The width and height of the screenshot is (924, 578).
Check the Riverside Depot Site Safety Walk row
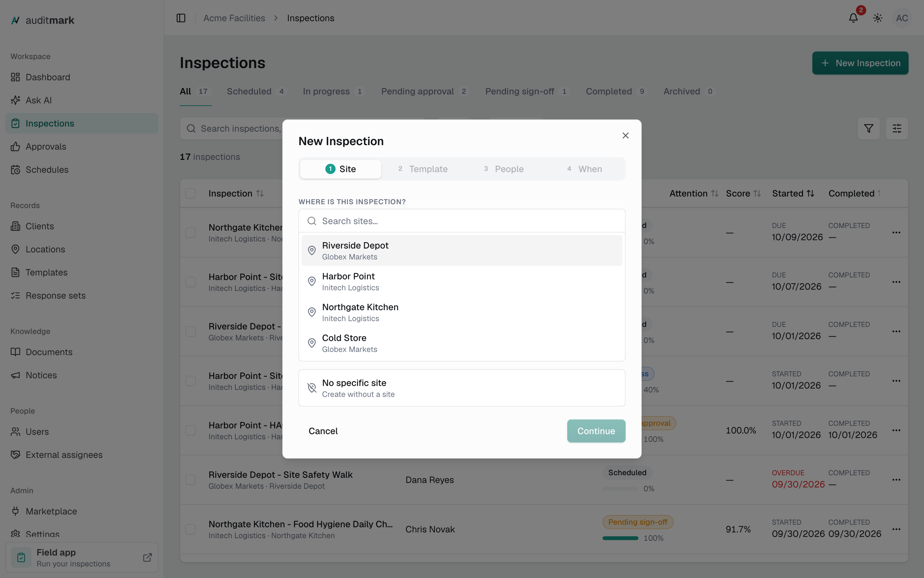(191, 480)
